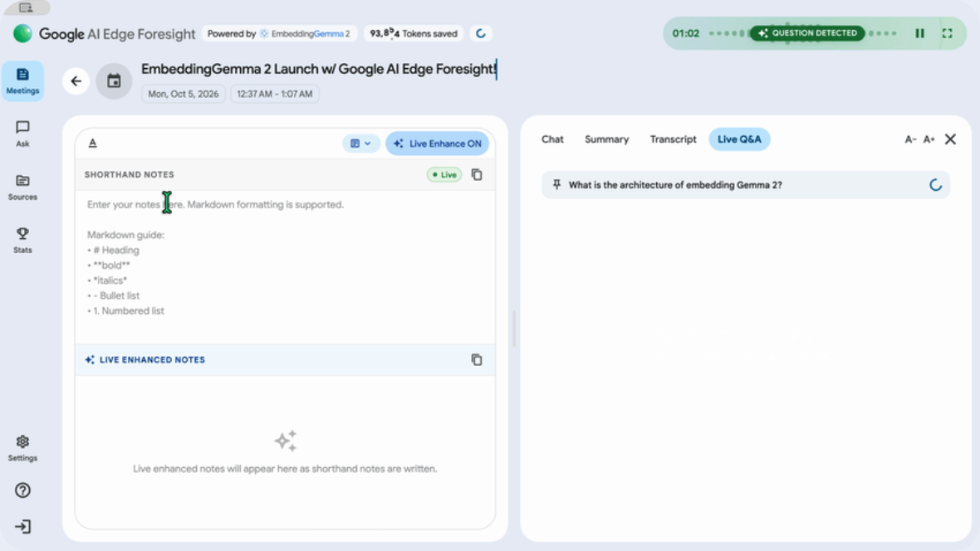Click the 01:02 recording timer
980x551 pixels.
[686, 33]
